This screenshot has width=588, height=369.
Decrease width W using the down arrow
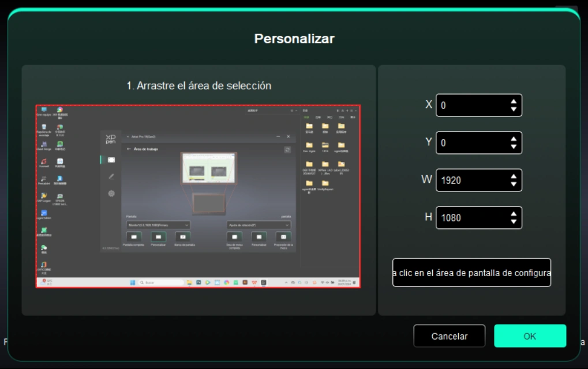514,184
